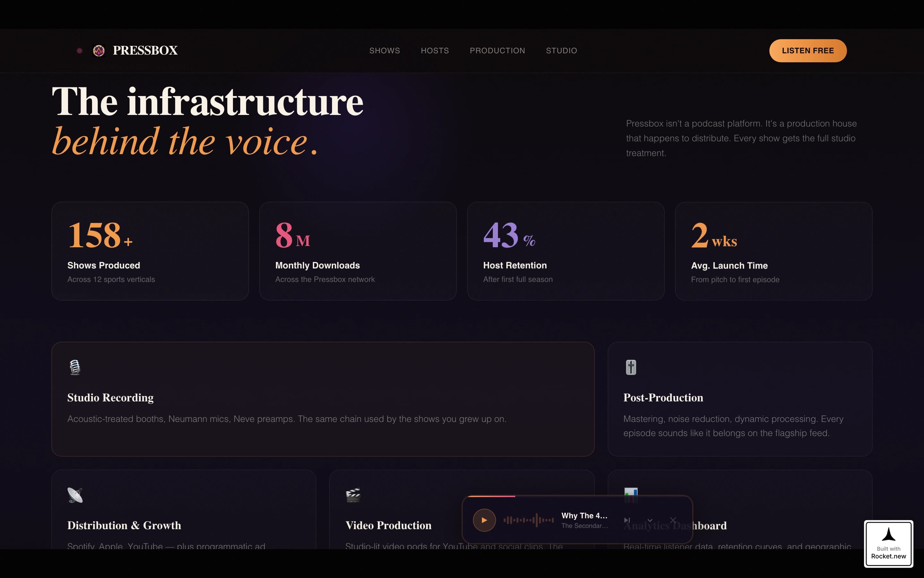Click the Video Production clapperboard icon
Viewport: 924px width, 578px height.
(353, 495)
